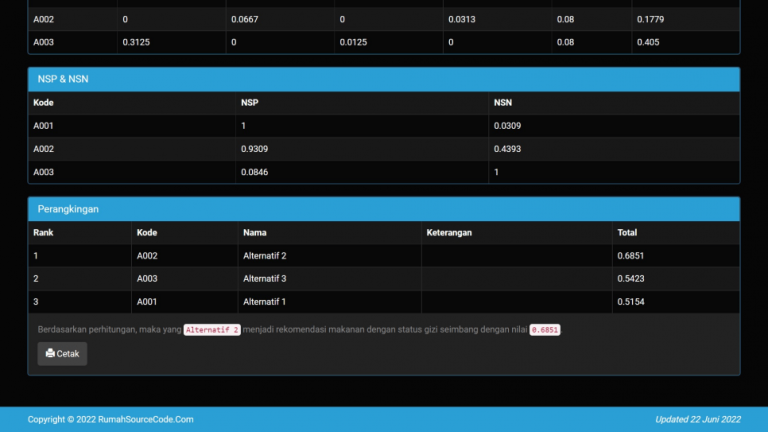Click value 0.0313 in the top table
This screenshot has height=432, width=768.
pos(461,20)
